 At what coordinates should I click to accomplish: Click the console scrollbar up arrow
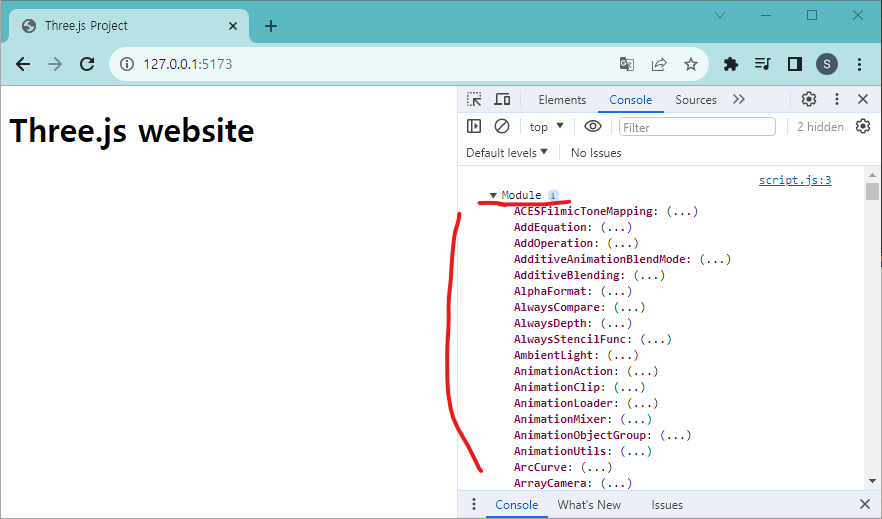(872, 175)
